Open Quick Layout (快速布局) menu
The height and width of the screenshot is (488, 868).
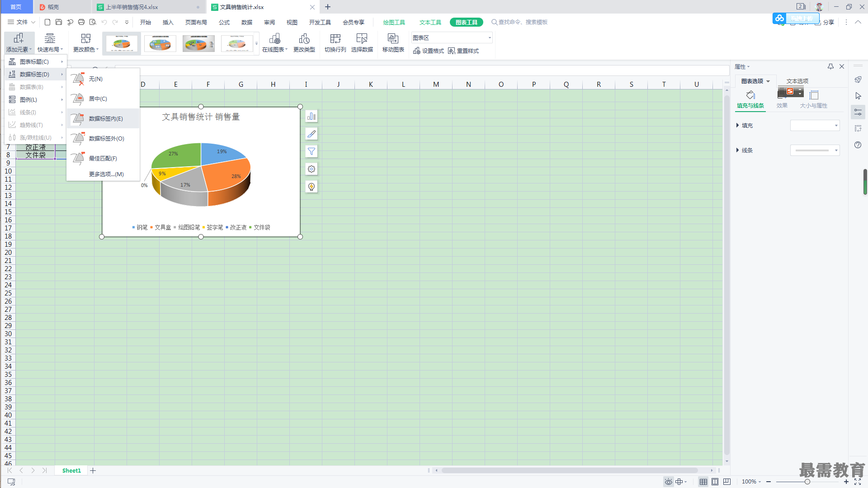pyautogui.click(x=50, y=43)
